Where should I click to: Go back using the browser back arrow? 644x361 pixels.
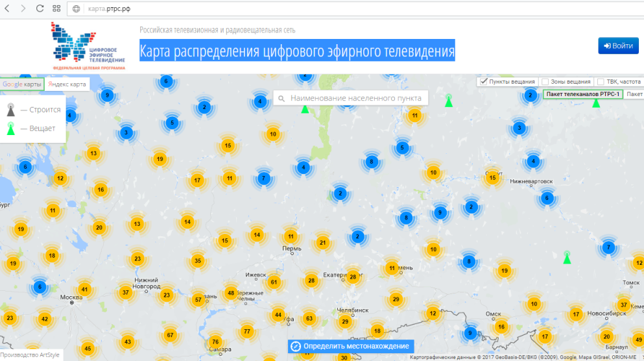(x=7, y=9)
